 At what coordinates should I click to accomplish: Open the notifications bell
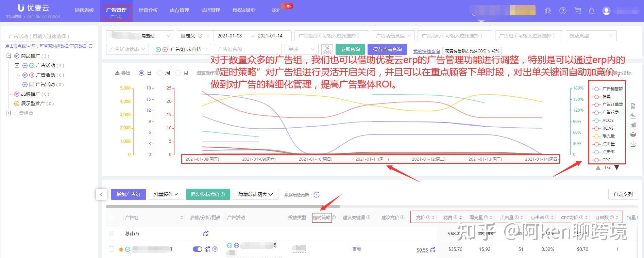click(x=592, y=11)
